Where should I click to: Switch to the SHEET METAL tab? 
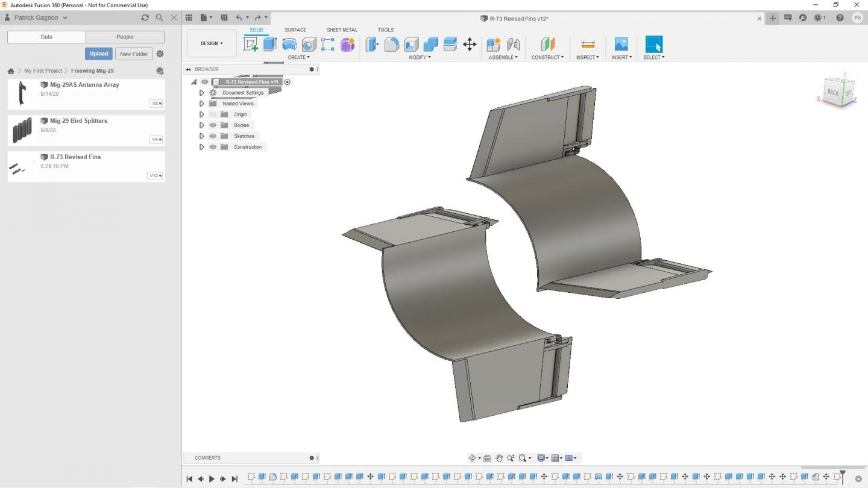click(342, 30)
